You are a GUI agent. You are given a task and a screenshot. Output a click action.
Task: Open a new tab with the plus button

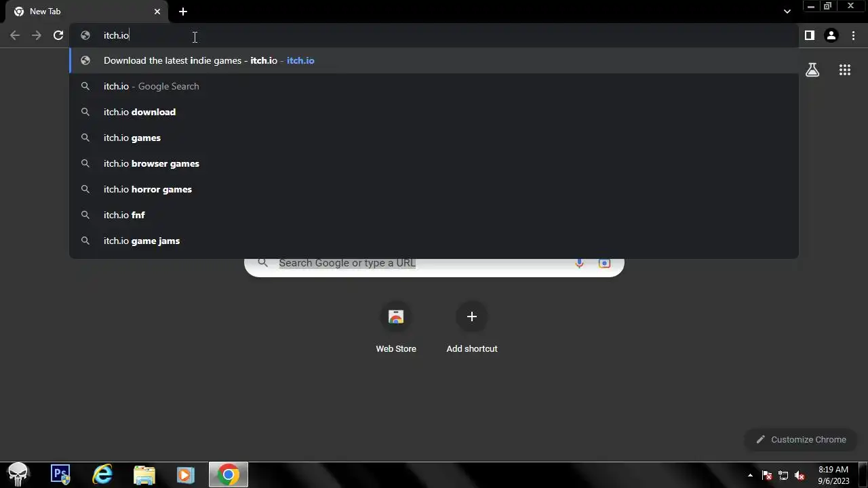183,12
